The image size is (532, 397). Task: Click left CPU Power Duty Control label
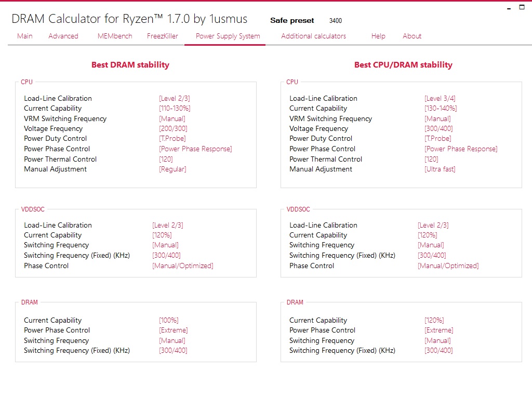(x=55, y=138)
